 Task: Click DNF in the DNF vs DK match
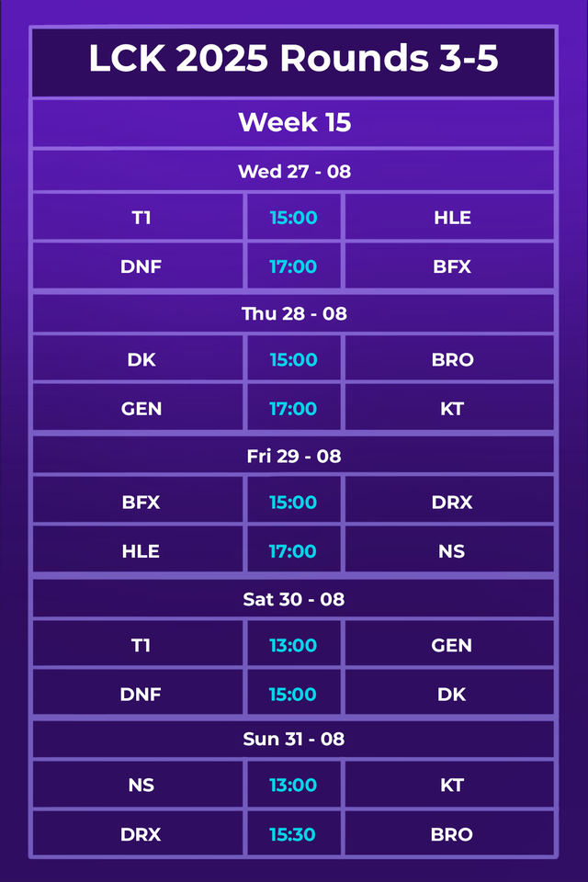[x=141, y=695]
